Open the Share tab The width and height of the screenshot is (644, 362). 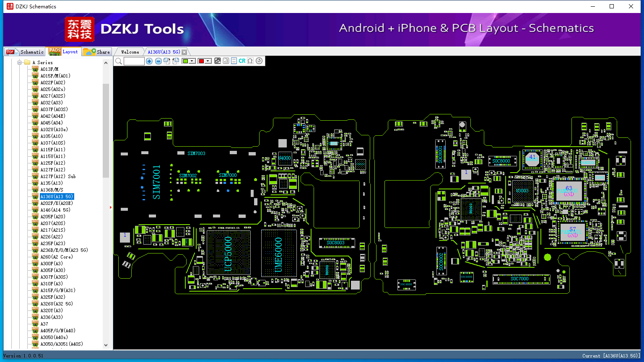click(97, 52)
